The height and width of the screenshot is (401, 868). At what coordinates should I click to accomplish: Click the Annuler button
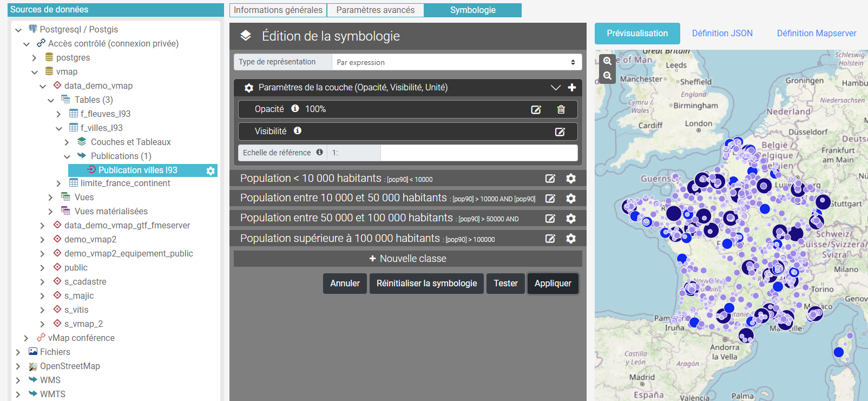click(x=345, y=284)
